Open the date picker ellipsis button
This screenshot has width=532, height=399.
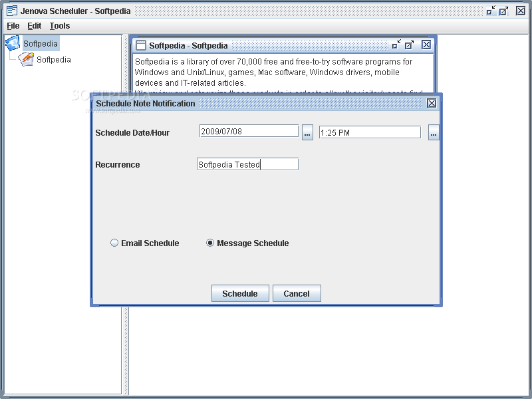pos(307,132)
